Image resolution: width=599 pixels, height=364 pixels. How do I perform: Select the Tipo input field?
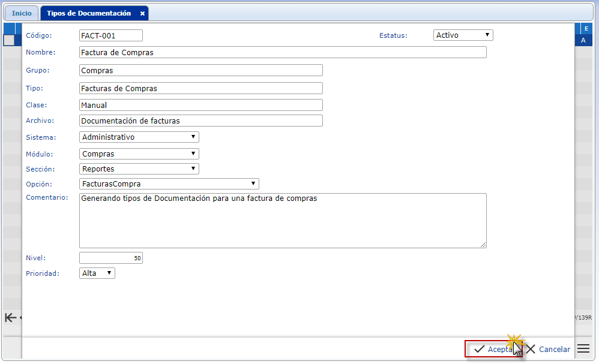(201, 88)
